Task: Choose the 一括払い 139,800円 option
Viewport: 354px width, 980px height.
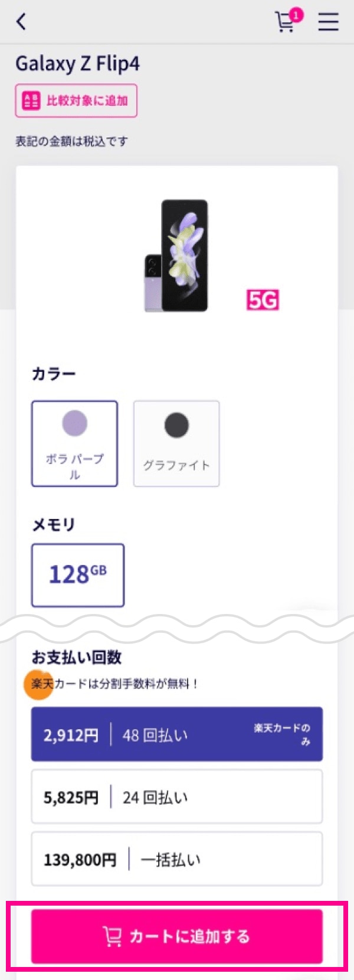Action: (177, 859)
